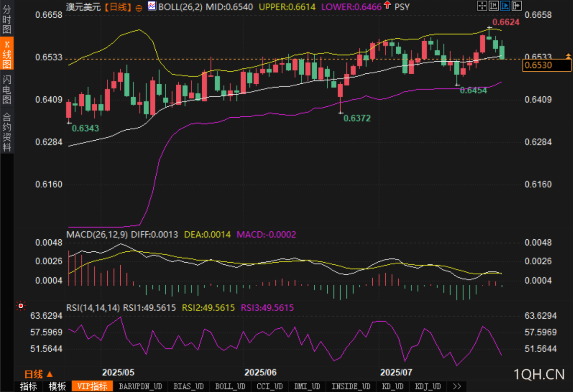
Task: Open the 日线 period dropdown
Action: point(38,374)
